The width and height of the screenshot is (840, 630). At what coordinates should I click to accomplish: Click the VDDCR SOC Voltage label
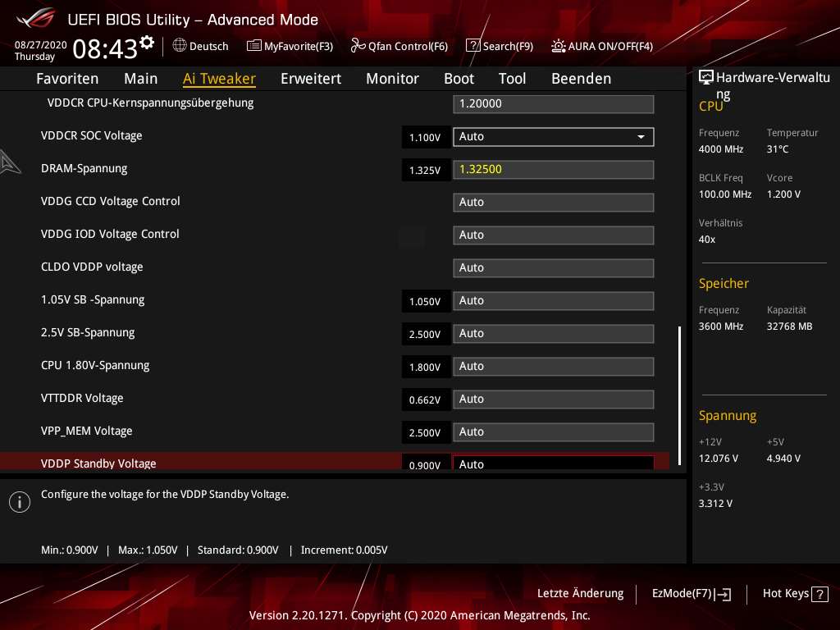(x=92, y=135)
